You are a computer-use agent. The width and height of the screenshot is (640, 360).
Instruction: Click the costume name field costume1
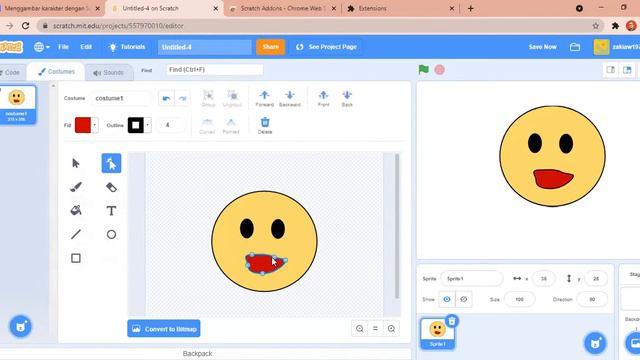pyautogui.click(x=120, y=98)
